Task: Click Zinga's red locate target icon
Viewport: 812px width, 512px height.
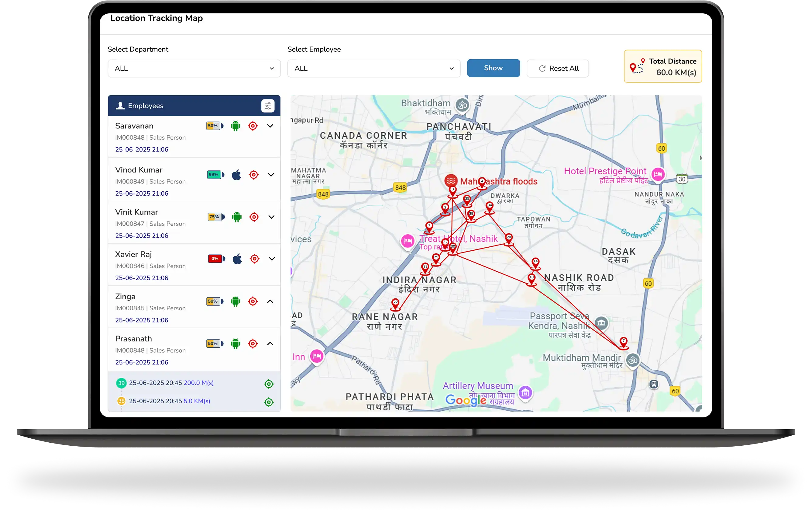Action: click(253, 301)
